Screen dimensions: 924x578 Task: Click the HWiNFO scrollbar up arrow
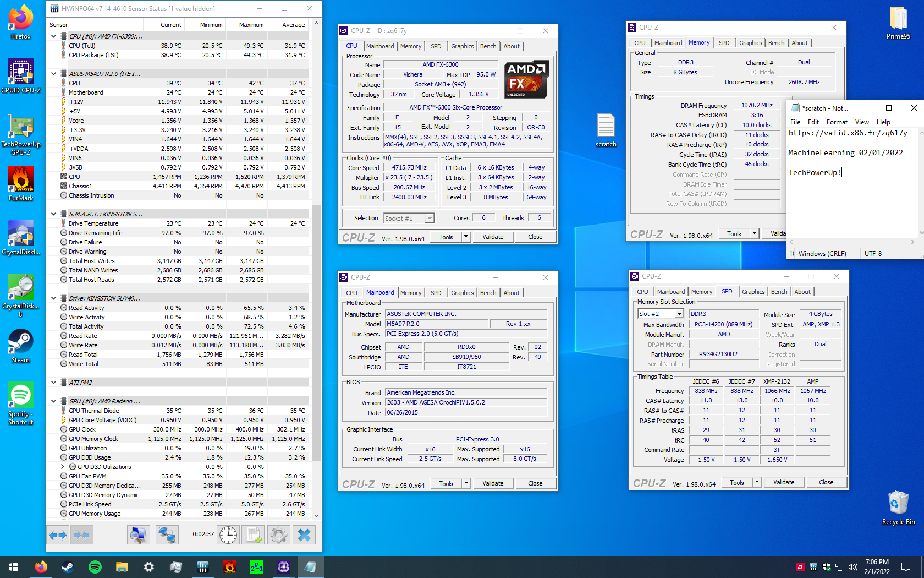316,24
